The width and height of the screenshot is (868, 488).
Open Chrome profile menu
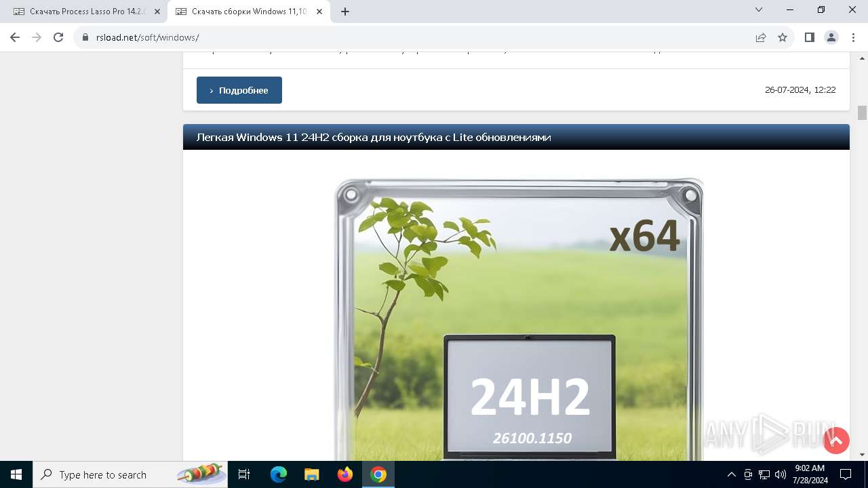(831, 37)
